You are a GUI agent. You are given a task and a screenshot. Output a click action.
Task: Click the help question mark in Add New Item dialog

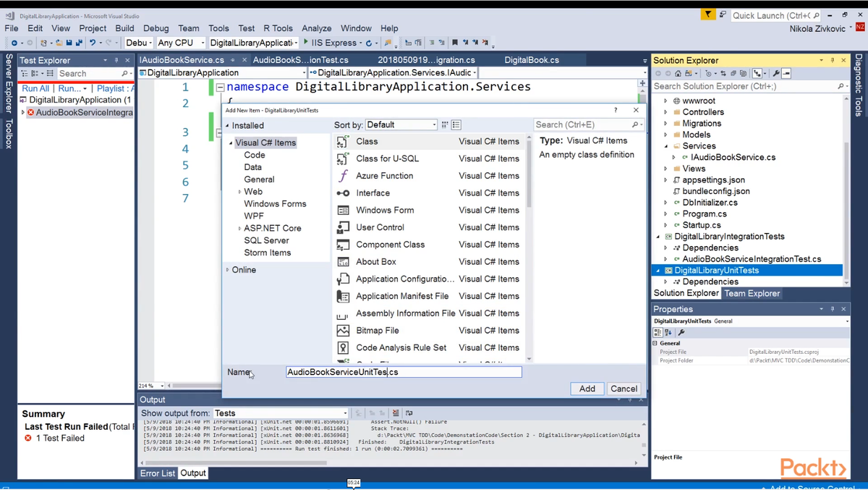pyautogui.click(x=616, y=110)
